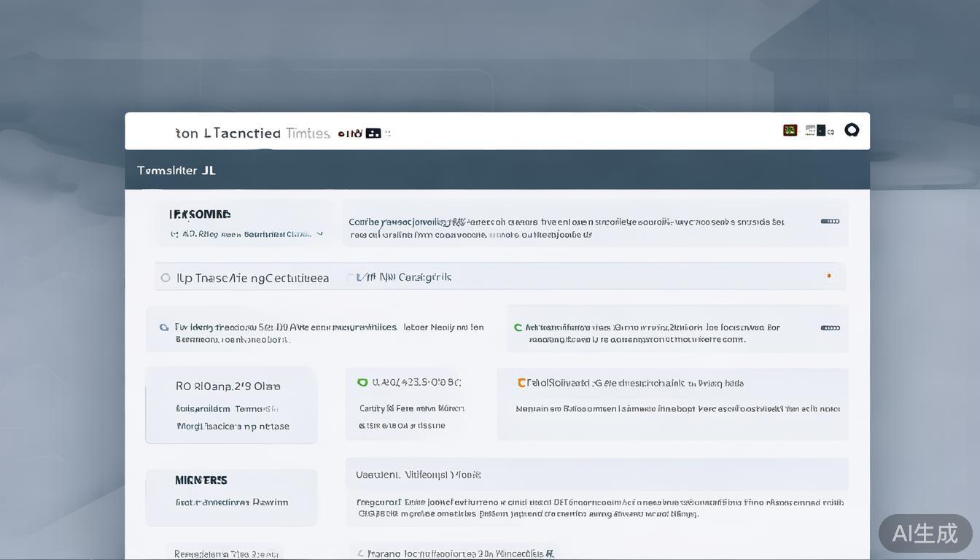The image size is (980, 560).
Task: Click the small orange dot at row's right end
Action: tap(828, 276)
